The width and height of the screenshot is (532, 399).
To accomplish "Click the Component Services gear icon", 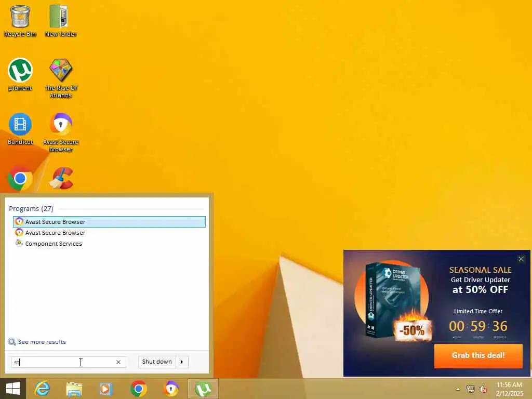I will coord(19,243).
